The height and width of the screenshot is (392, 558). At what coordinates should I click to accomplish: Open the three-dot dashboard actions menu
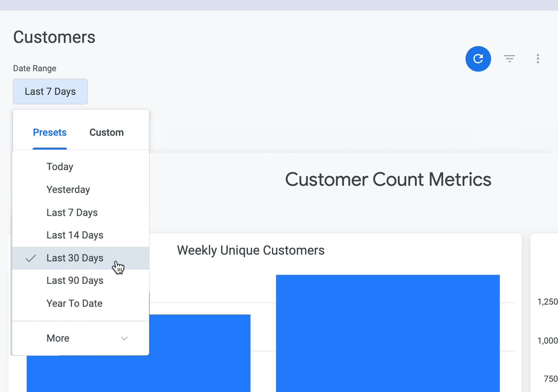point(538,59)
